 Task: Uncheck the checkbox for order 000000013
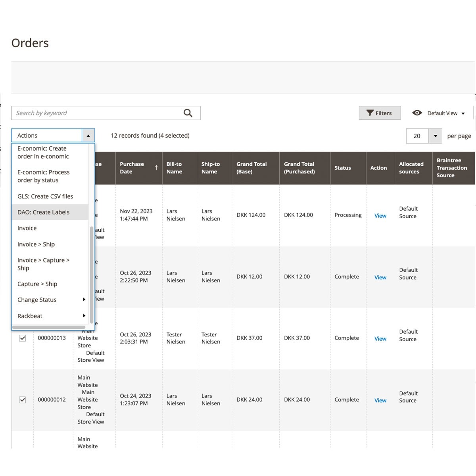point(23,338)
